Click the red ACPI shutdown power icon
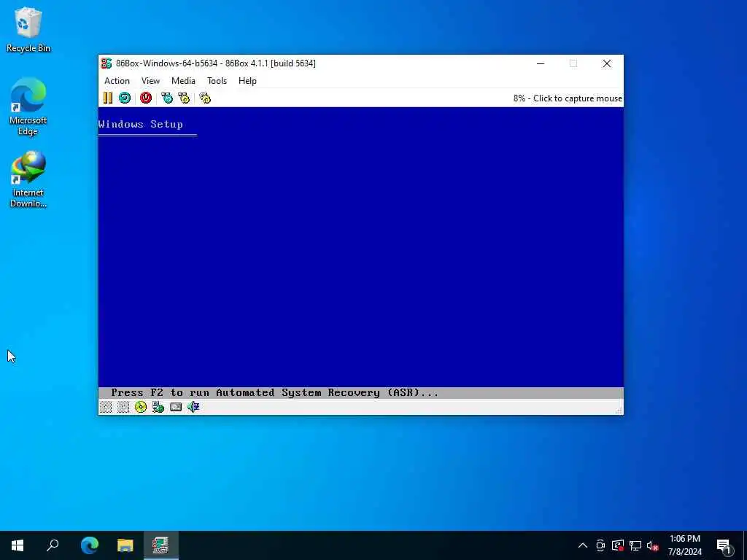Screen dimensions: 747x560 coord(146,98)
